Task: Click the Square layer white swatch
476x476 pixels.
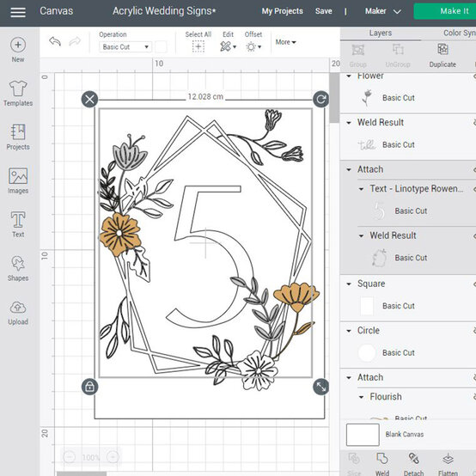Action: pos(367,306)
